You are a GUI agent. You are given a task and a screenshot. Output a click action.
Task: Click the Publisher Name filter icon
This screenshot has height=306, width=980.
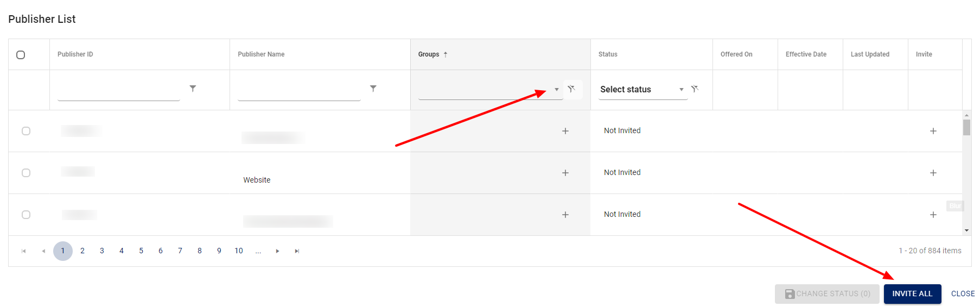coord(373,89)
